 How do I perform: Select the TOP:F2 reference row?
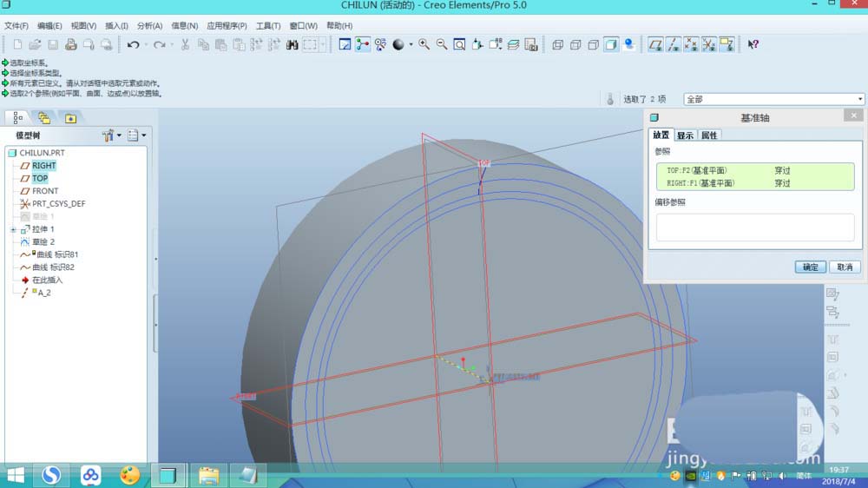[755, 170]
